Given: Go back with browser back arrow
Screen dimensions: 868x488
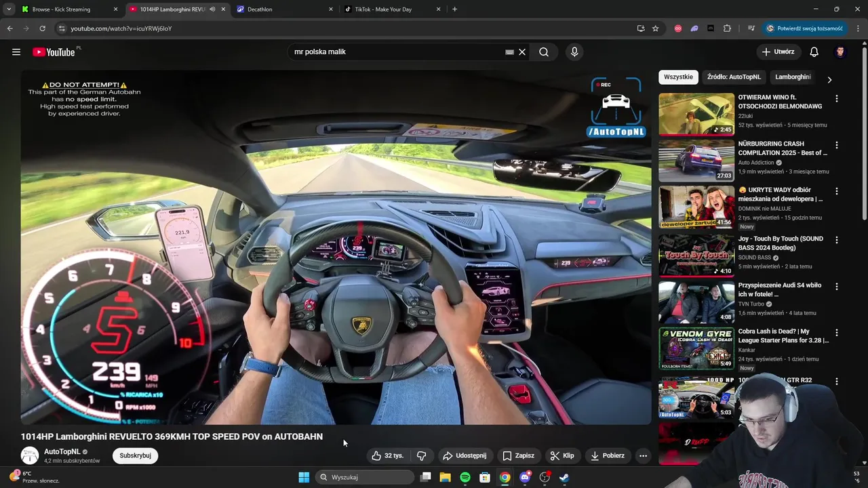Looking at the screenshot, I should coord(9,28).
